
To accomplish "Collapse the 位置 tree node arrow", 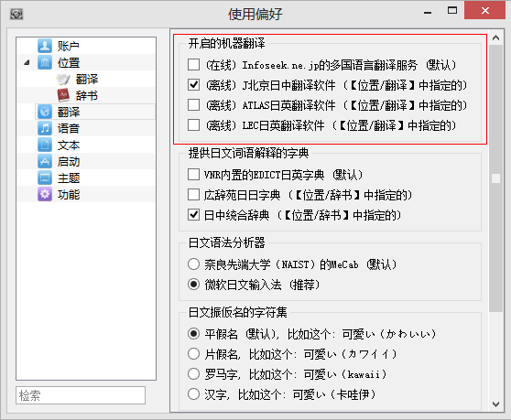I will click(27, 62).
